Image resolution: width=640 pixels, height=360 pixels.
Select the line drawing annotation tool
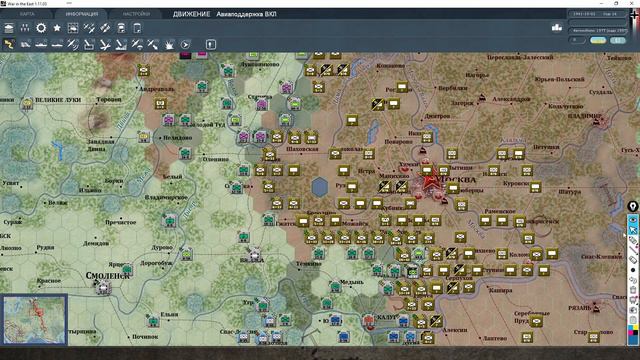tap(633, 250)
